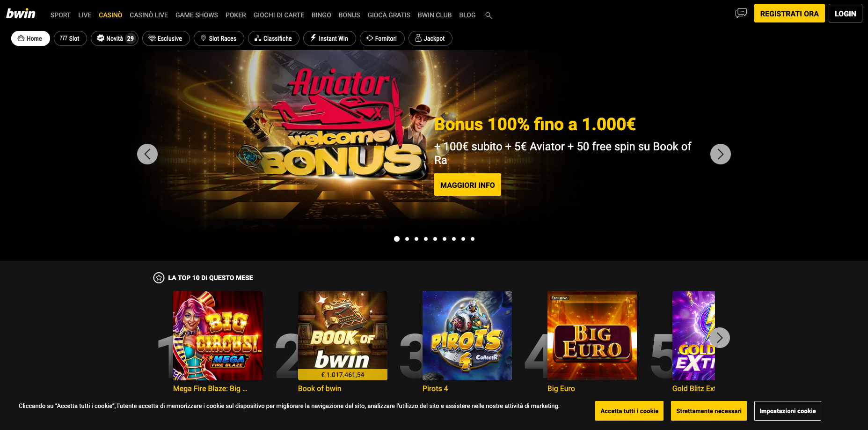Open the Classifiche leaderboards
The width and height of the screenshot is (868, 430).
tap(274, 38)
